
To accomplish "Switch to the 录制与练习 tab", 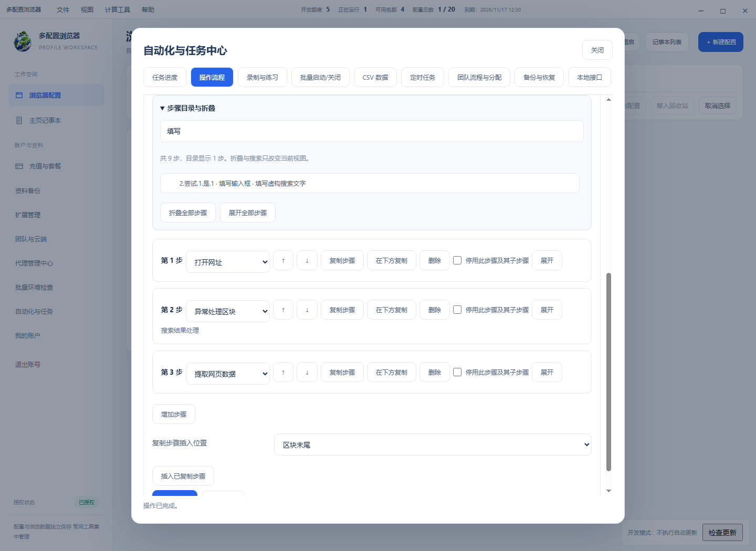I will click(262, 77).
